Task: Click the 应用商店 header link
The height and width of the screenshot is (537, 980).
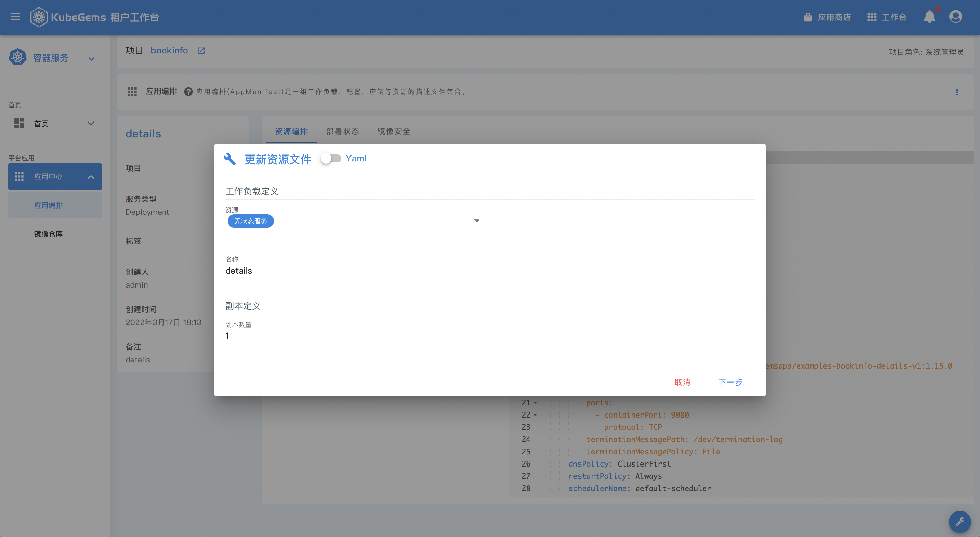Action: tap(834, 17)
